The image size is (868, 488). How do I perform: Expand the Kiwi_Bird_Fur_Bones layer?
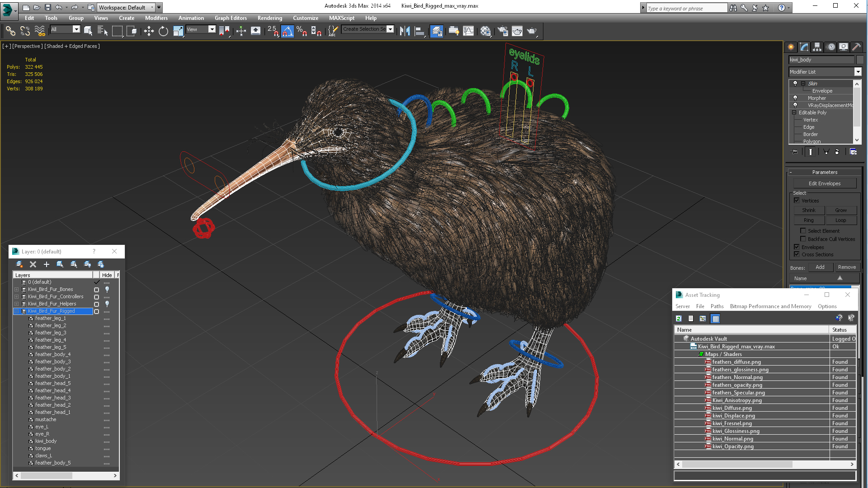(x=17, y=290)
